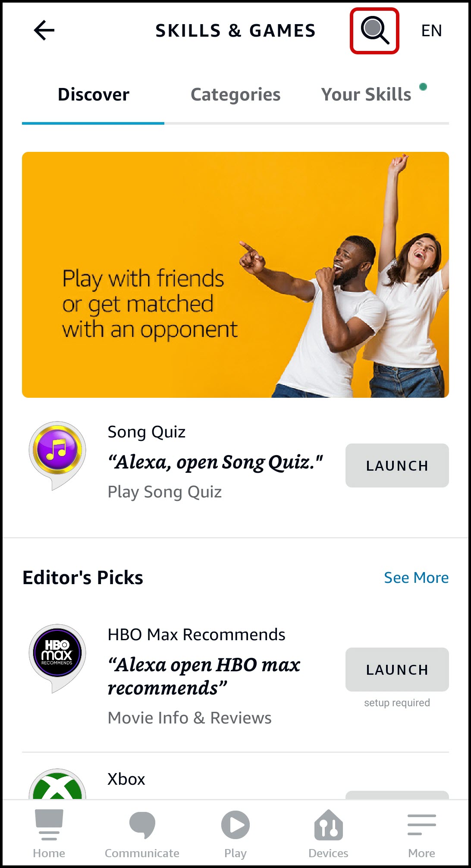Open the Song Quiz skill title

(147, 432)
